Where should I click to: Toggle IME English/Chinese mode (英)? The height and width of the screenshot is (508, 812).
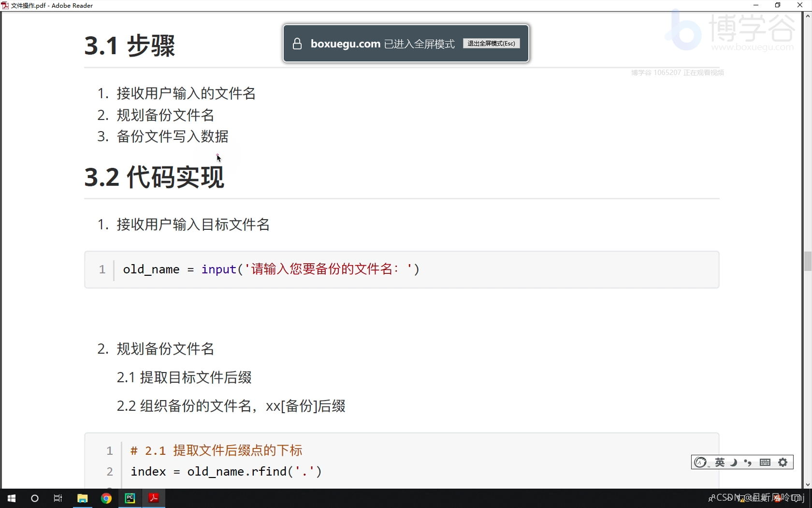(720, 463)
